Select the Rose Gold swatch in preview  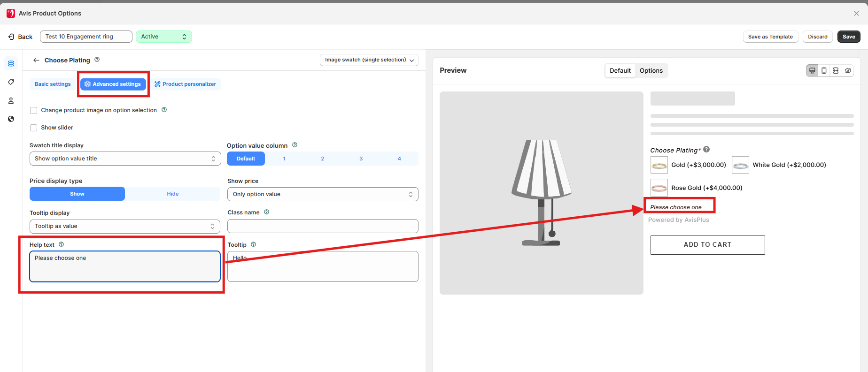click(x=659, y=188)
